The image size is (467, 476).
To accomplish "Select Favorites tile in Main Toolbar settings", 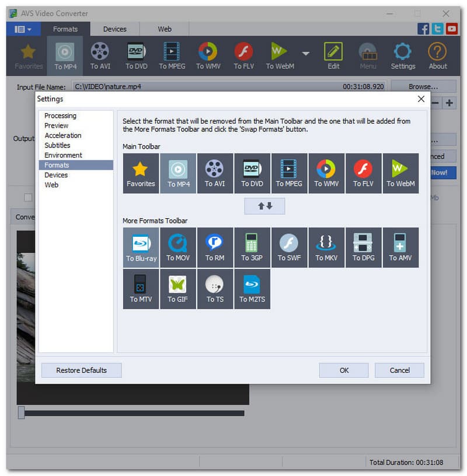I will pos(141,173).
